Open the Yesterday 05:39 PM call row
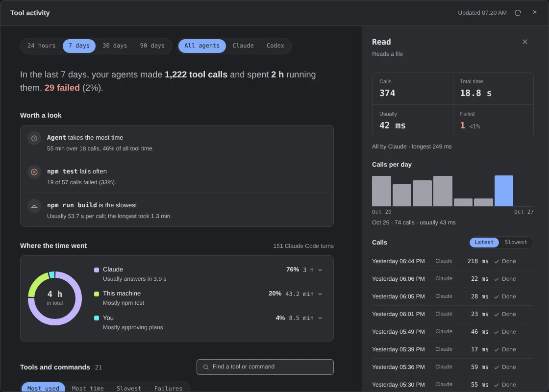The height and width of the screenshot is (392, 549). [453, 349]
